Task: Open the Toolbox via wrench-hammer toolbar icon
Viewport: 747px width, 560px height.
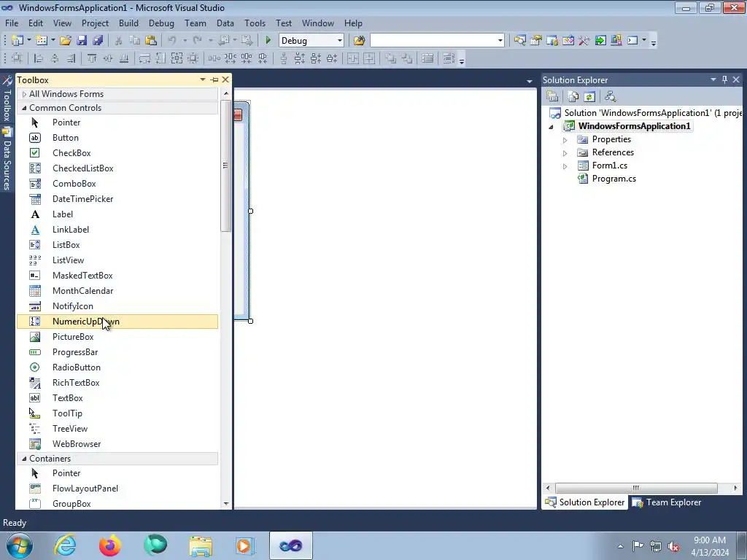Action: pyautogui.click(x=584, y=41)
